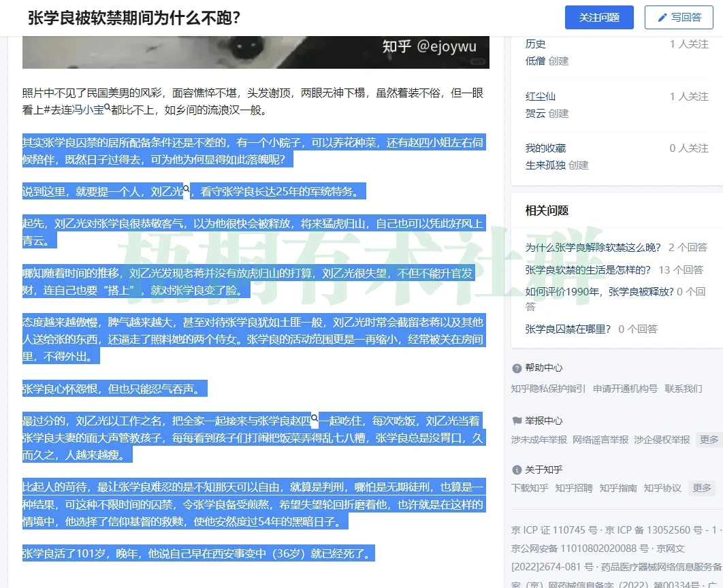Image resolution: width=723 pixels, height=588 pixels.
Task: Open related question 张学良囚禁在哪里
Action: pos(568,329)
